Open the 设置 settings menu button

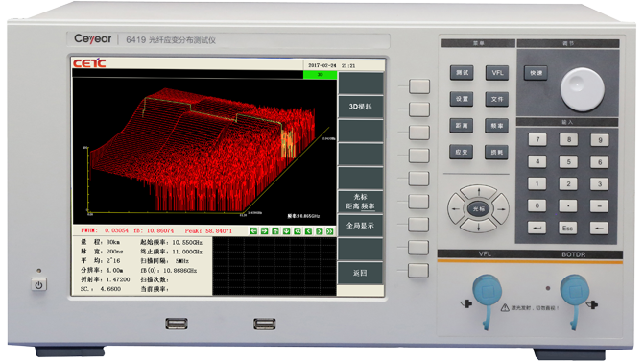462,99
